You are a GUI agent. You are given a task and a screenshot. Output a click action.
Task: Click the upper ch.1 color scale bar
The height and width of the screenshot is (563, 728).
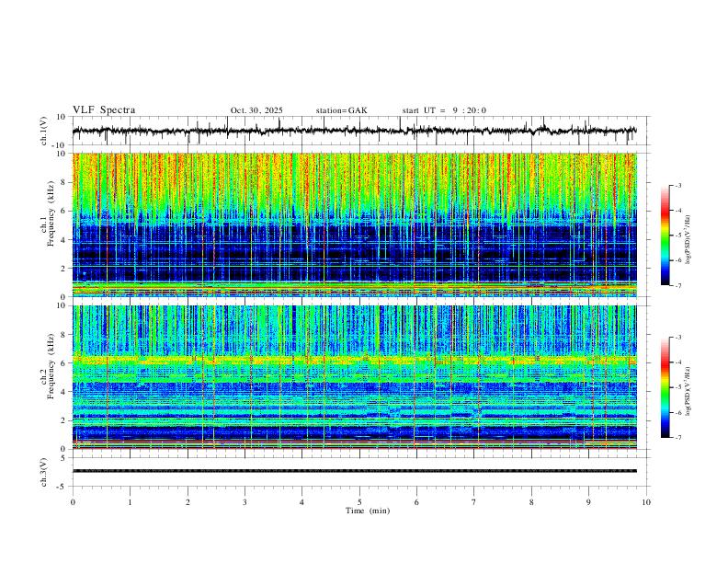(x=665, y=235)
